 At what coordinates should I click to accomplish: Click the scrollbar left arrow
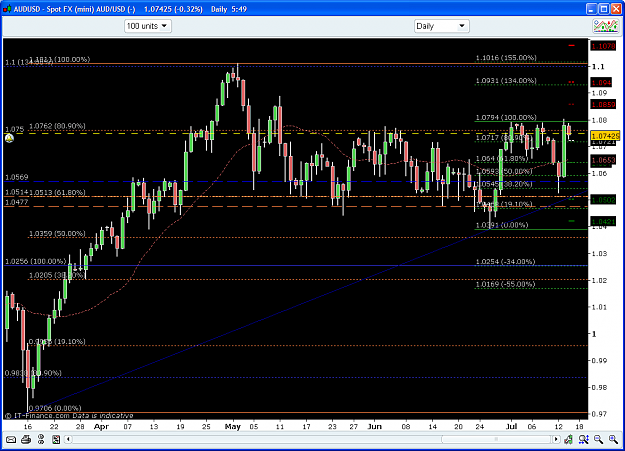pyautogui.click(x=68, y=439)
